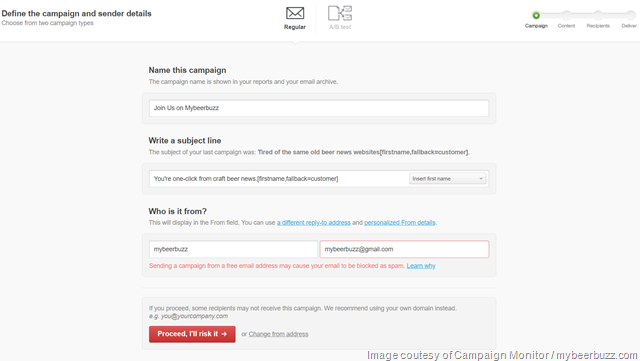Click the free email address spam warning text

(x=277, y=266)
